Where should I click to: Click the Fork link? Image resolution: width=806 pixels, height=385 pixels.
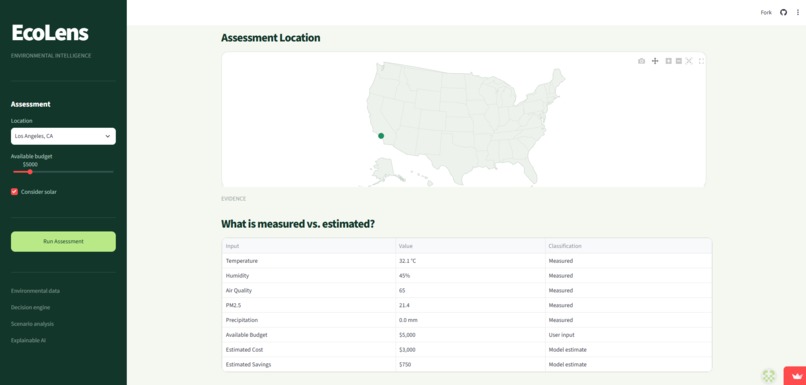pos(766,12)
